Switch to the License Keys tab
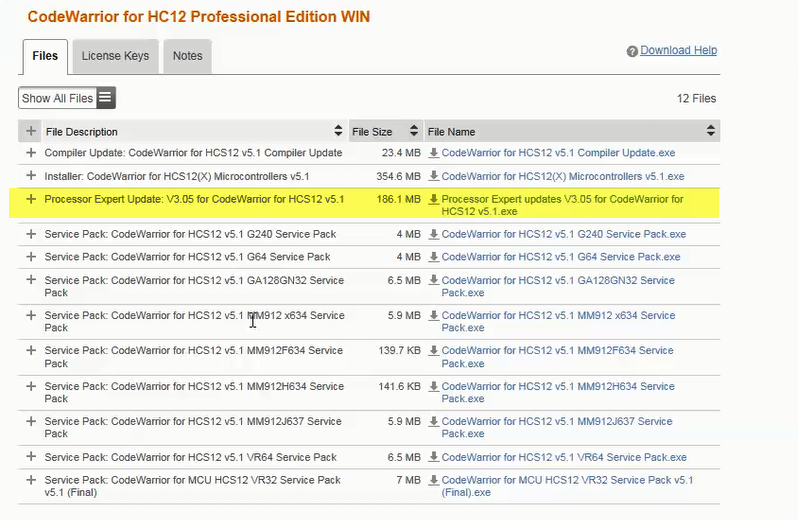 [x=115, y=56]
